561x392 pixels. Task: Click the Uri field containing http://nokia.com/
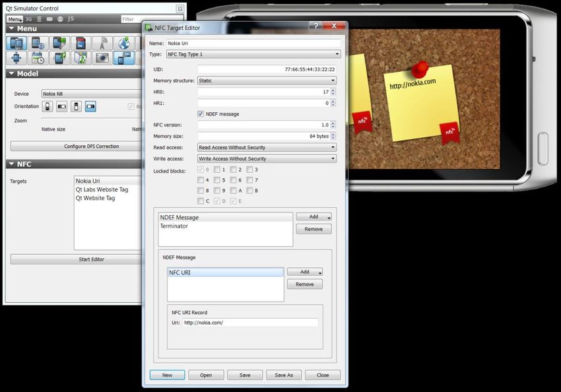[x=250, y=323]
